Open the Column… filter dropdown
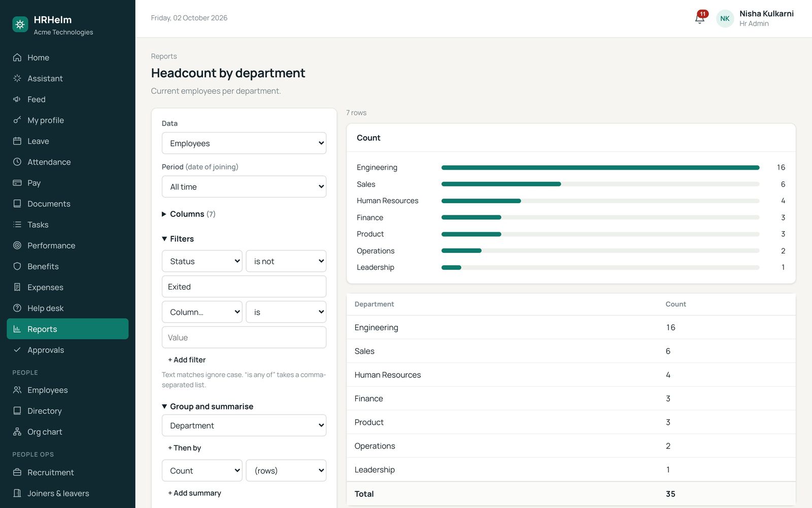The image size is (812, 508). tap(202, 312)
